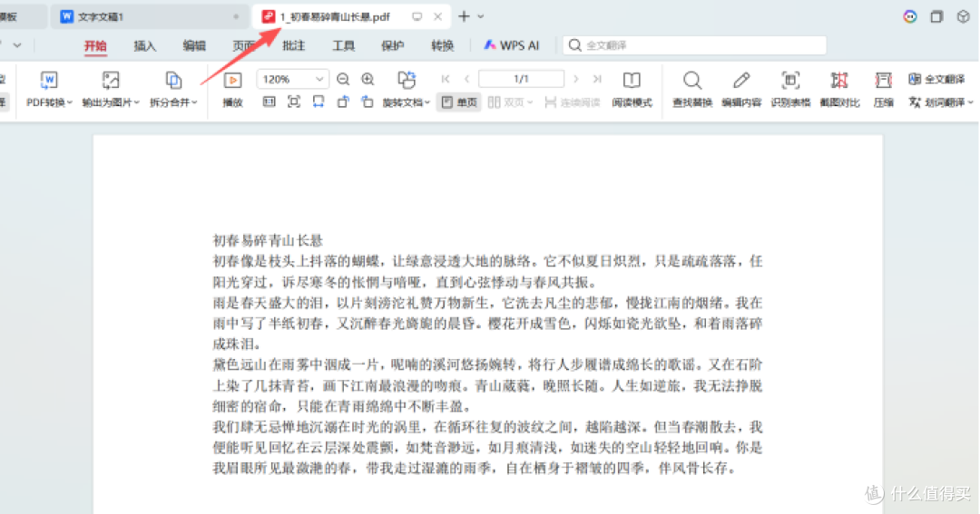Open the 保护 ribbon tab

coord(393,45)
